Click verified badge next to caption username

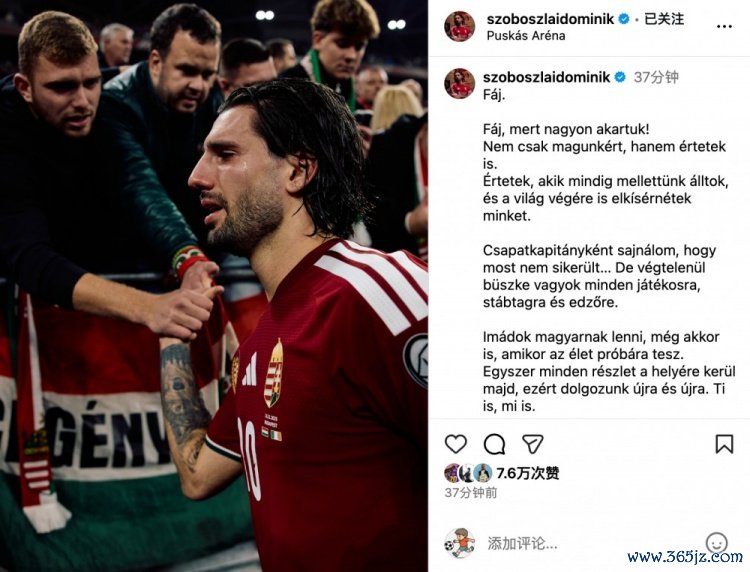click(620, 77)
